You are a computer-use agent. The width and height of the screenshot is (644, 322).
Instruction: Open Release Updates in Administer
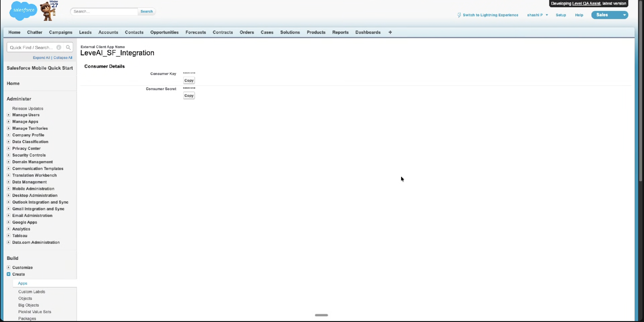click(28, 108)
